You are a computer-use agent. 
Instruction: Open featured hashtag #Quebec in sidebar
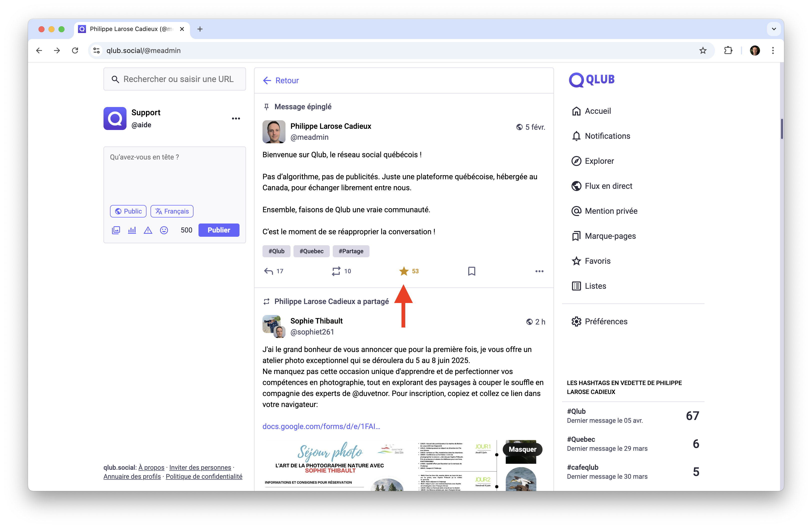pos(633,444)
